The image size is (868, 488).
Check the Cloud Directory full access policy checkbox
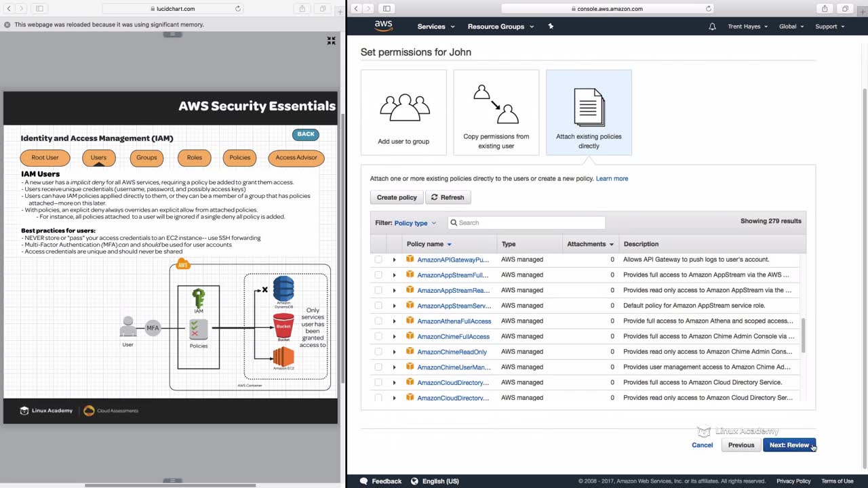pos(378,382)
